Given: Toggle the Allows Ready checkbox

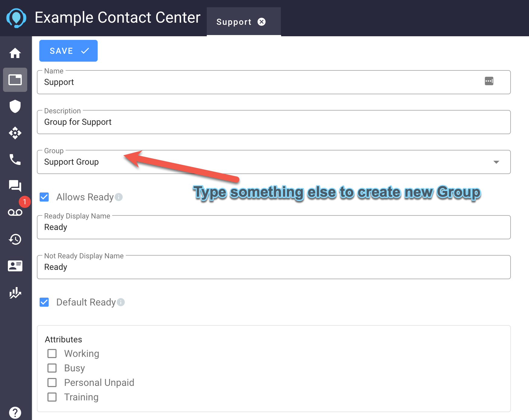Looking at the screenshot, I should click(44, 197).
